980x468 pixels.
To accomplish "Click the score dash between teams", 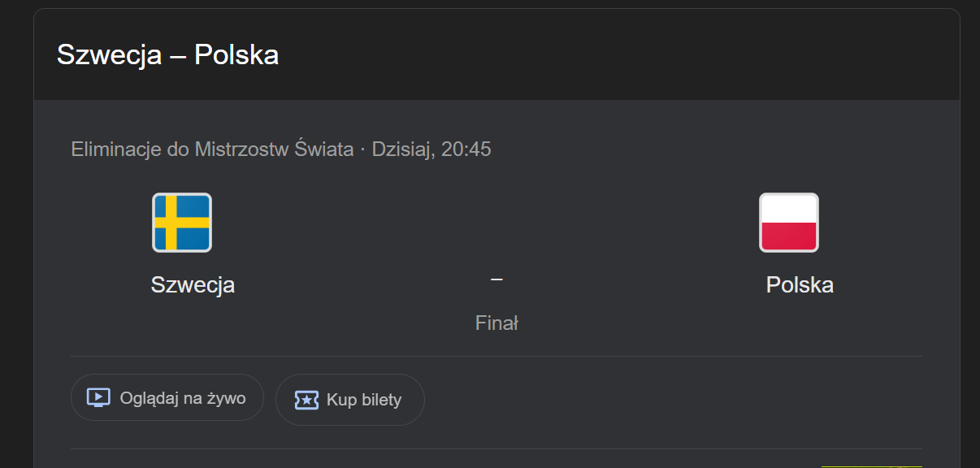I will [x=497, y=279].
